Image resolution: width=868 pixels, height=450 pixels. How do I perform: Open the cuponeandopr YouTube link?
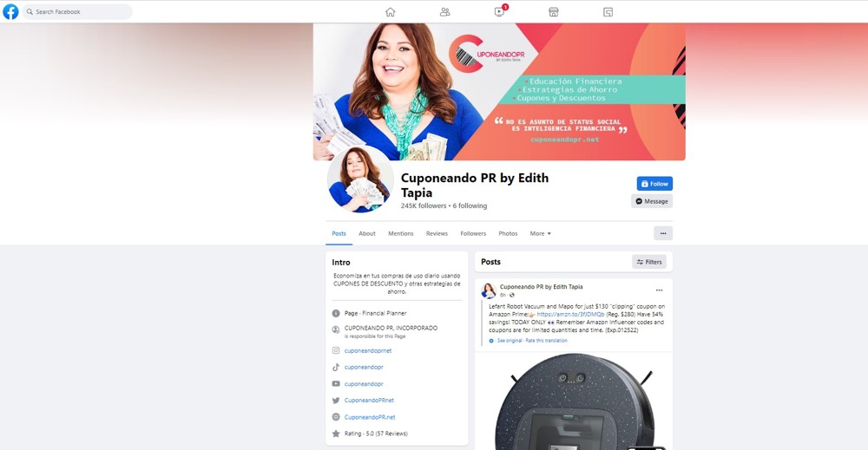click(x=364, y=383)
